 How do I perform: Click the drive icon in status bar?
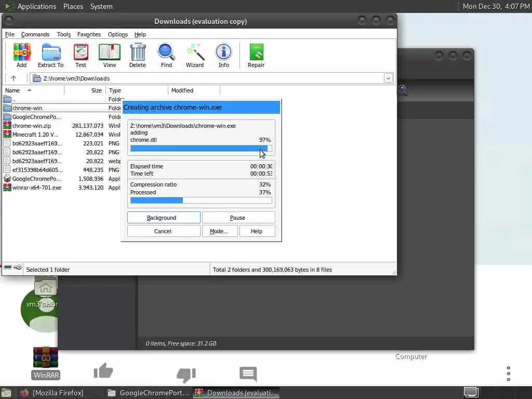pyautogui.click(x=7, y=268)
